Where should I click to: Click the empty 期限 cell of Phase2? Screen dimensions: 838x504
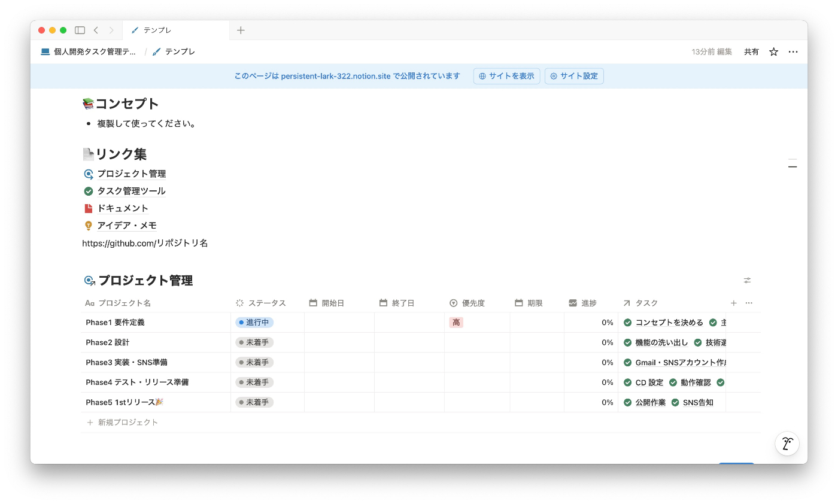[x=537, y=342]
